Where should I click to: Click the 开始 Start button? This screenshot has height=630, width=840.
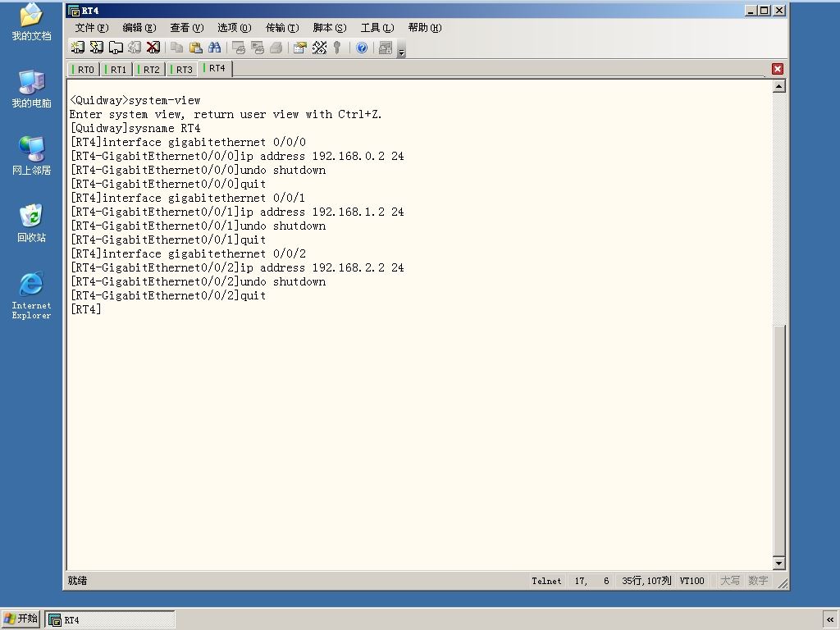coord(21,619)
